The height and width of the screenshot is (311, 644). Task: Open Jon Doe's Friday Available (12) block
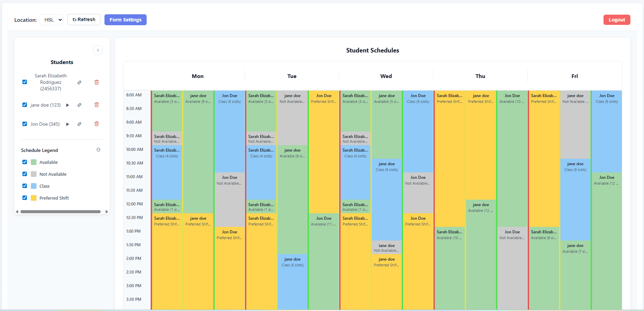point(607,241)
